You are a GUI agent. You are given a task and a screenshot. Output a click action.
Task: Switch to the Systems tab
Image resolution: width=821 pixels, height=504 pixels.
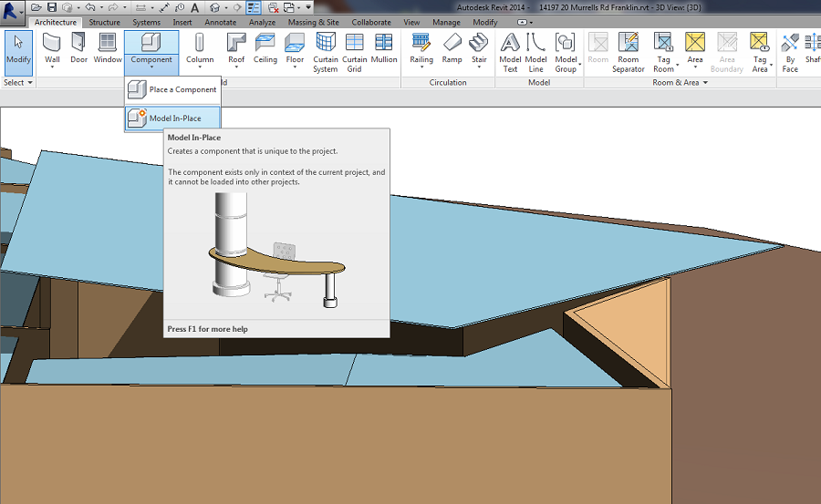click(x=146, y=22)
